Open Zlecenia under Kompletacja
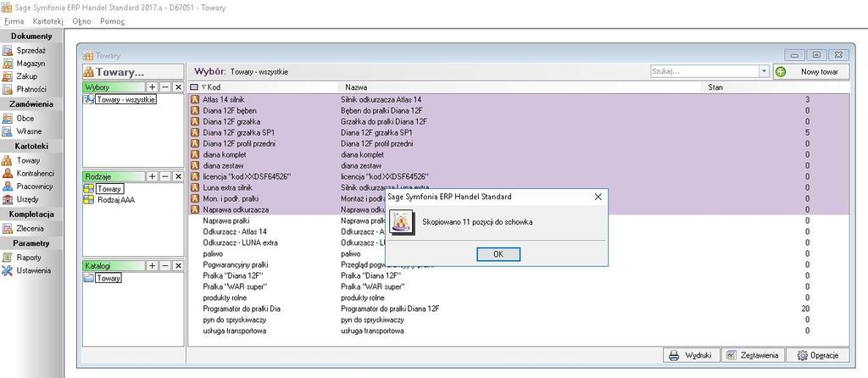The height and width of the screenshot is (378, 868). pyautogui.click(x=25, y=228)
